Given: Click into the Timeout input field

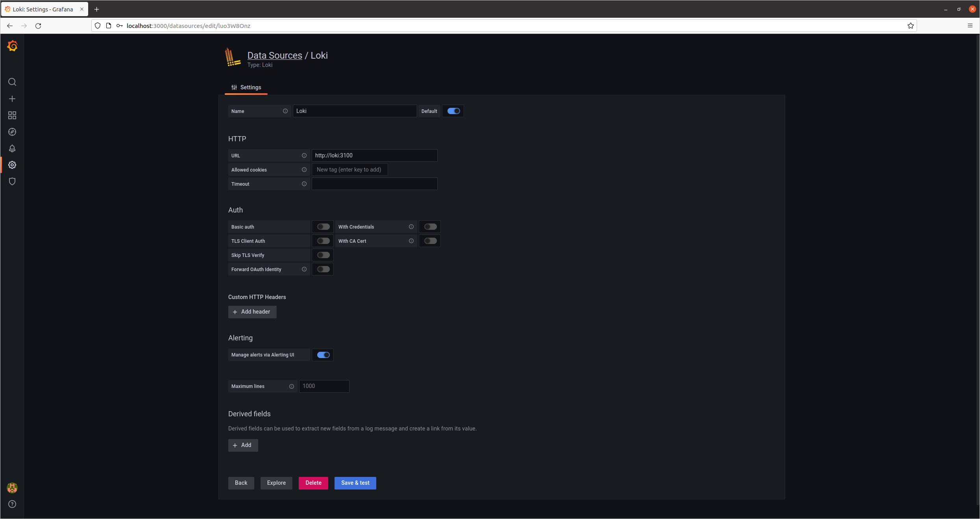Looking at the screenshot, I should coord(374,184).
